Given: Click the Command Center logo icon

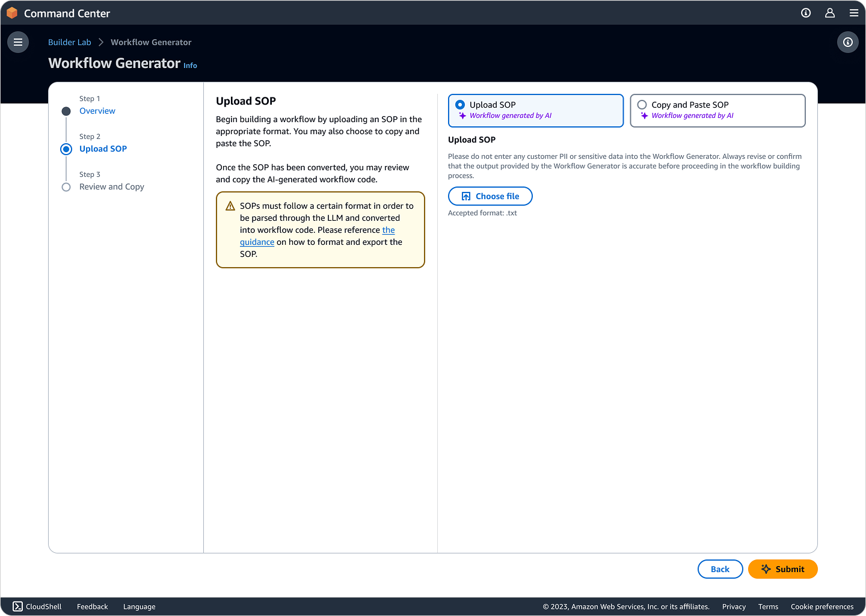Looking at the screenshot, I should (x=12, y=13).
